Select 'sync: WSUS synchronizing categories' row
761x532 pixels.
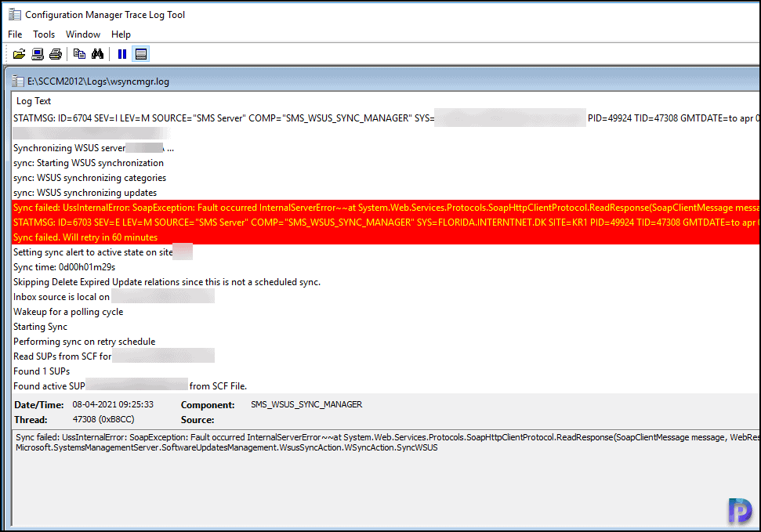[x=386, y=178]
